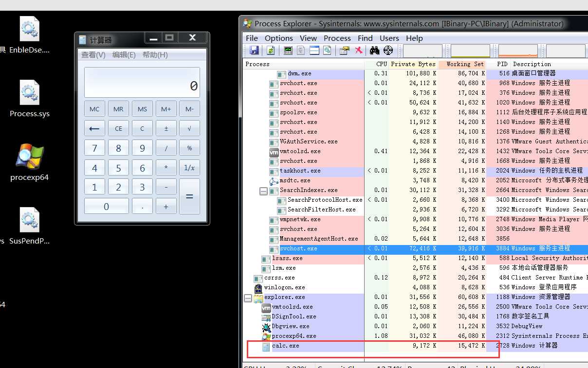Viewport: 588px width, 368px height.
Task: Click Process Explorer title bar icon
Action: point(247,23)
